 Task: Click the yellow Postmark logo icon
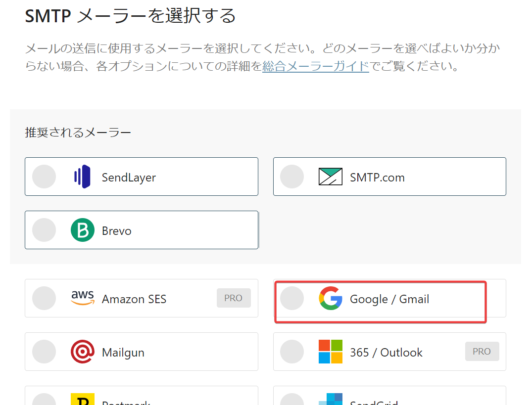click(x=83, y=402)
